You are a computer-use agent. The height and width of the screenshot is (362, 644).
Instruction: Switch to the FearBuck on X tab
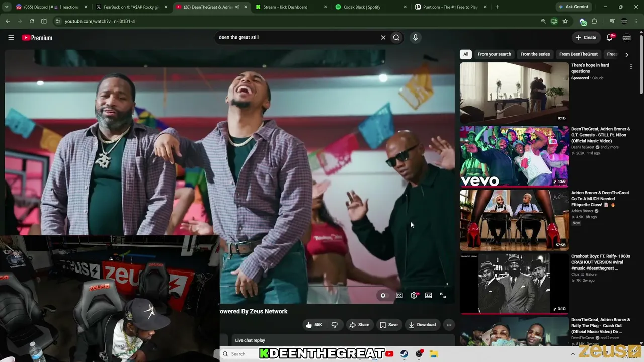(x=131, y=7)
